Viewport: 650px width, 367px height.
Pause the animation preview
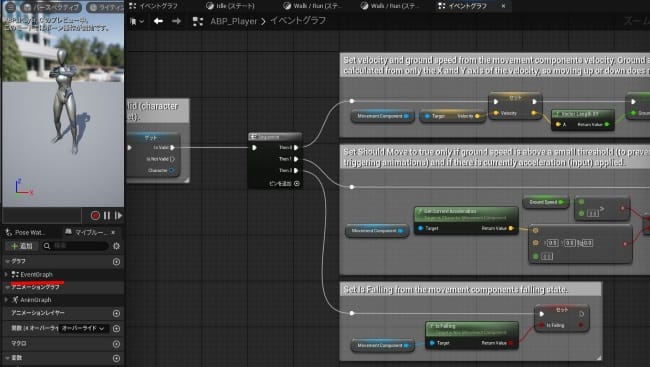(x=107, y=215)
